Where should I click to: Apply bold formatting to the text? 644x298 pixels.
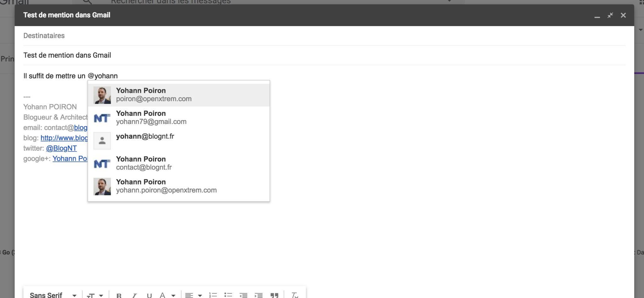pos(119,295)
